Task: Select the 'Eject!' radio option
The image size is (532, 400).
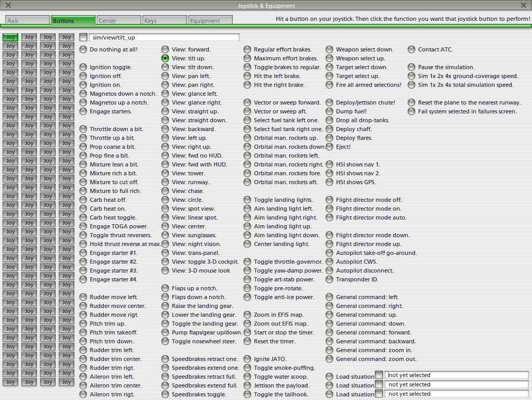Action: click(x=329, y=147)
